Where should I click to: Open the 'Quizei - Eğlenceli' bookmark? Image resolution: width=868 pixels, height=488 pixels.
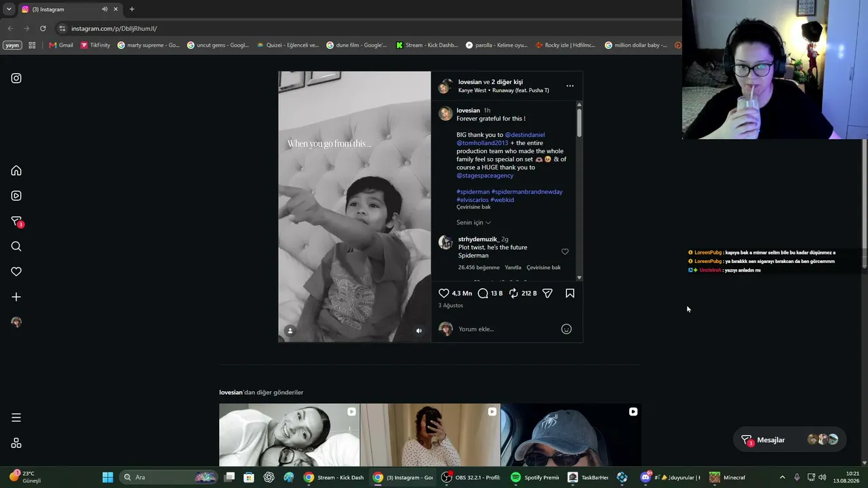coord(288,45)
